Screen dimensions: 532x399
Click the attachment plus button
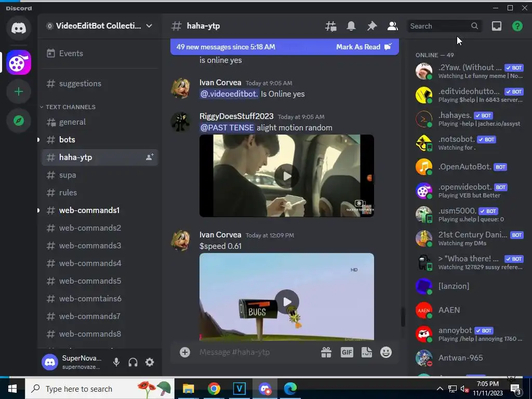(185, 352)
